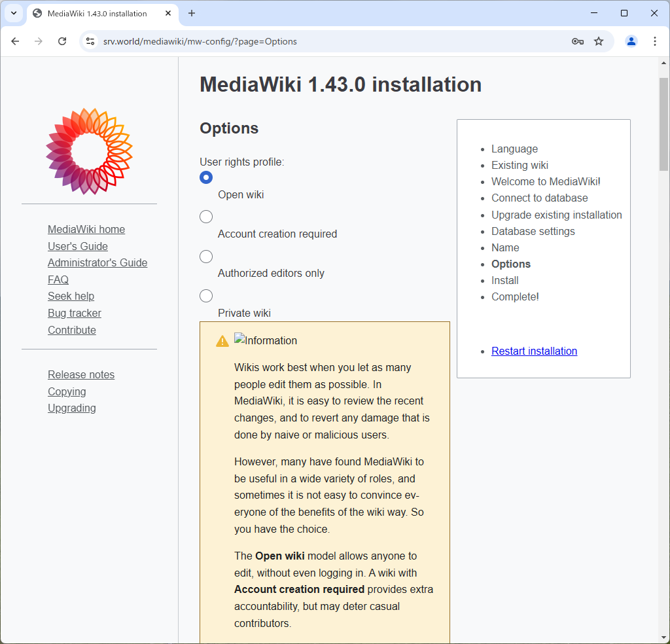Open the Chrome three-dot menu
The width and height of the screenshot is (670, 644).
click(x=654, y=41)
